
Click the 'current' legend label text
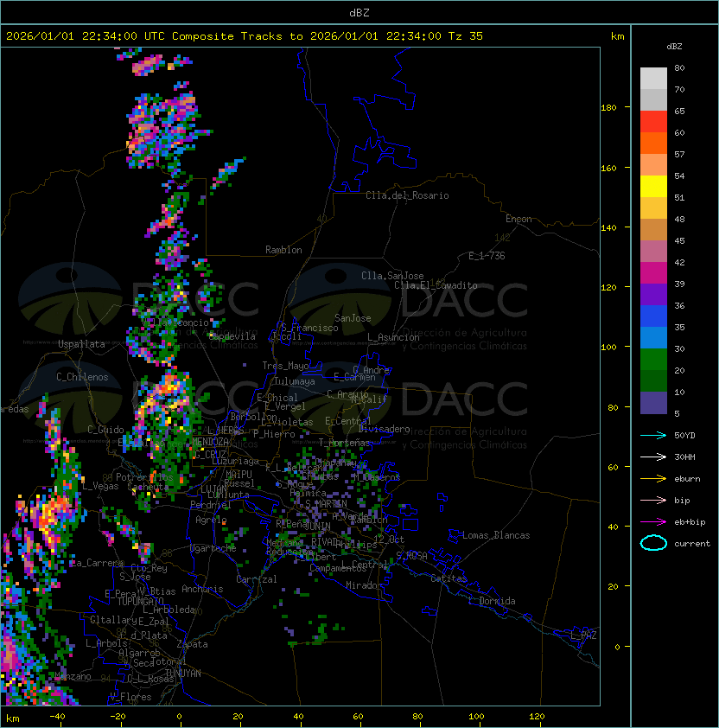(692, 544)
